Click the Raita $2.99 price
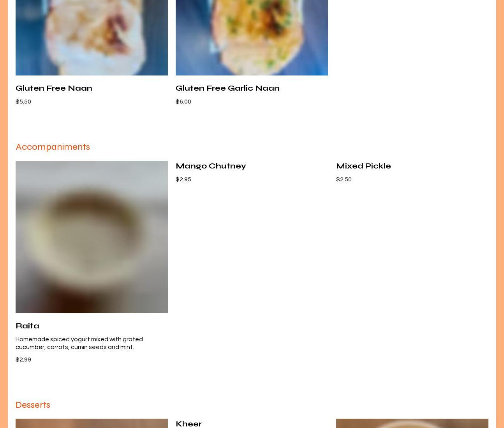 pos(23,360)
